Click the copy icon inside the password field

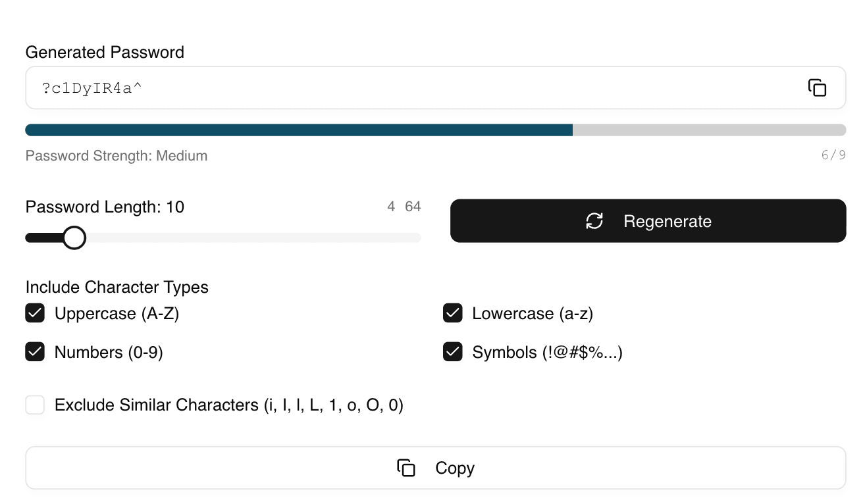tap(817, 88)
